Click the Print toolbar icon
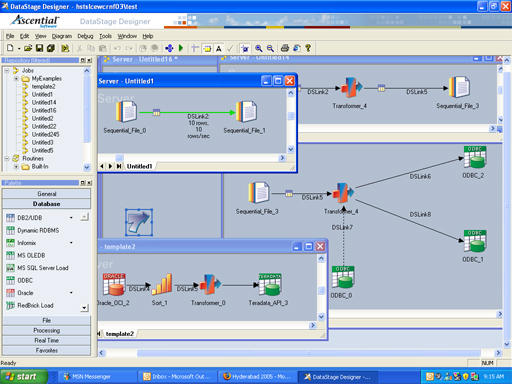Screen dimensions: 512x384 (x=284, y=48)
